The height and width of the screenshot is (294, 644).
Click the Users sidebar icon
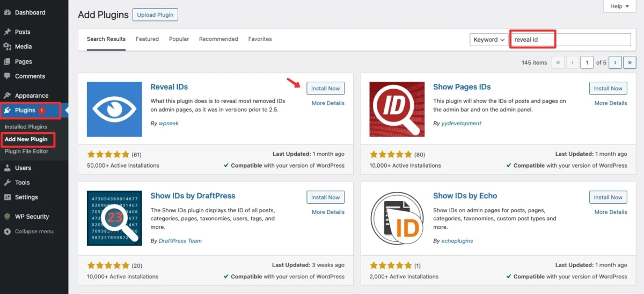(7, 168)
